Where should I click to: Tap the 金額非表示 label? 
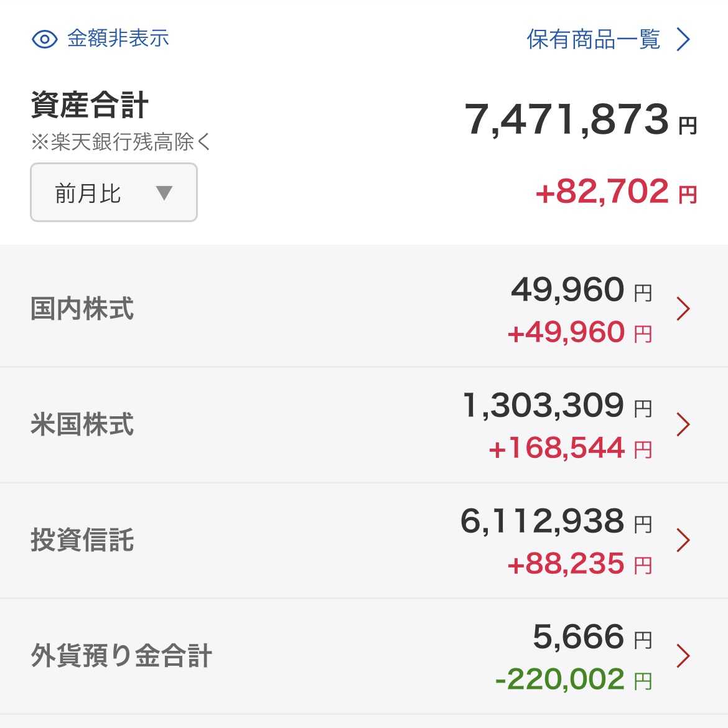[x=118, y=39]
